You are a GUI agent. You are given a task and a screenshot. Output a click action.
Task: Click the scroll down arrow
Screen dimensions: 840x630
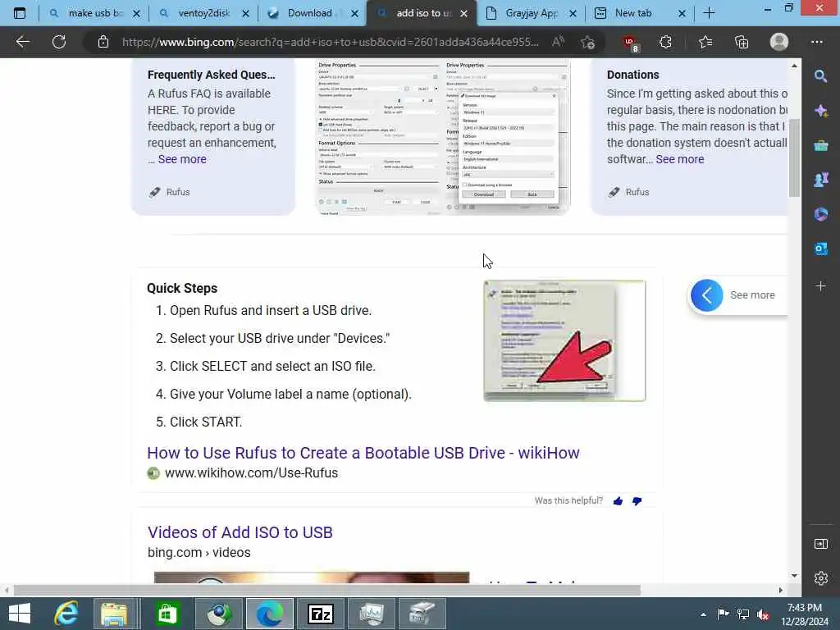point(794,575)
